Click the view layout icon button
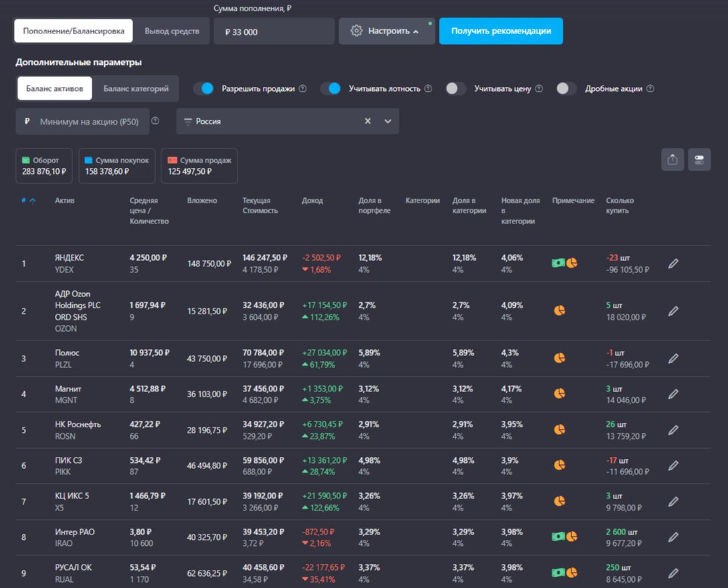The image size is (728, 588). click(699, 160)
